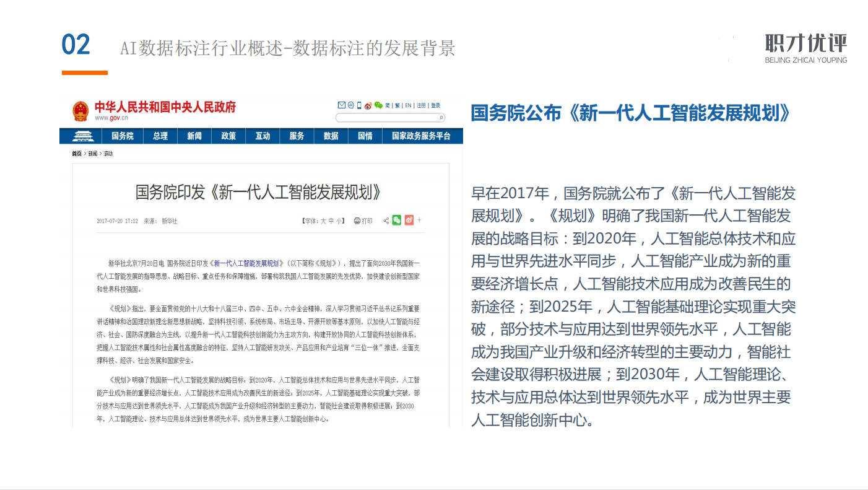The image size is (868, 490).
Task: Open the 服务 navigation tab
Action: point(297,136)
